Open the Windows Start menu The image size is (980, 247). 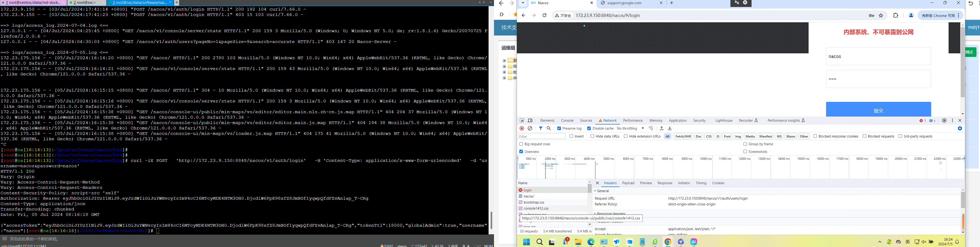tap(526, 242)
